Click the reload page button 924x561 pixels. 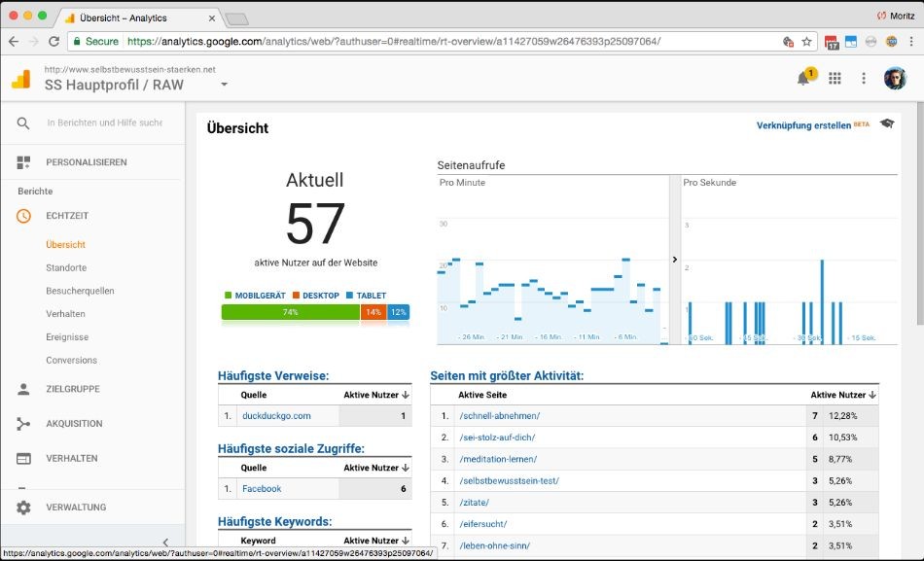tap(53, 42)
